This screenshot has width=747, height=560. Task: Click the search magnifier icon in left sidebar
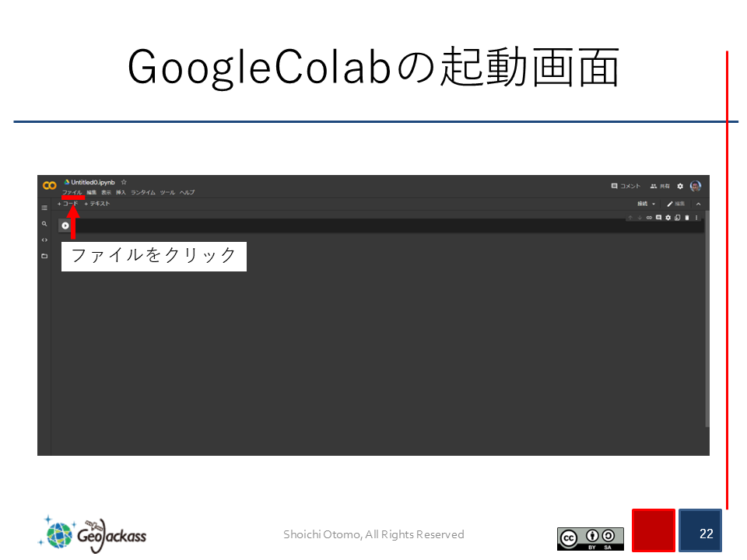(x=44, y=223)
